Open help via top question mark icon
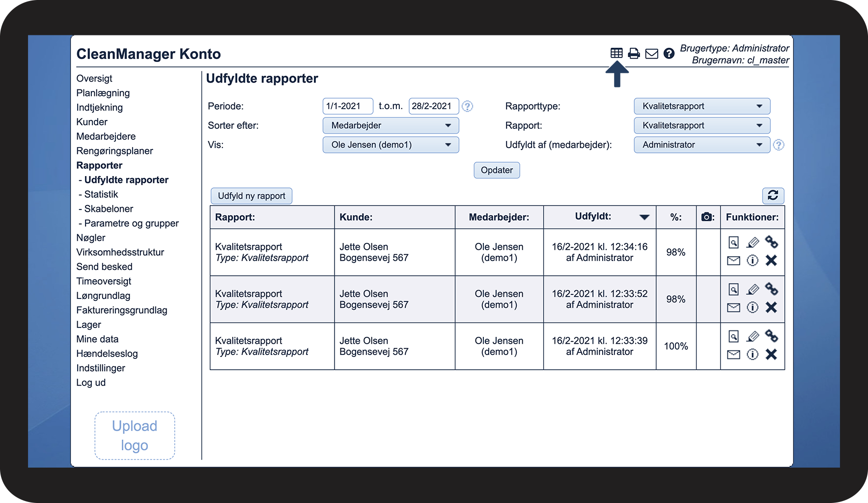 pyautogui.click(x=669, y=54)
